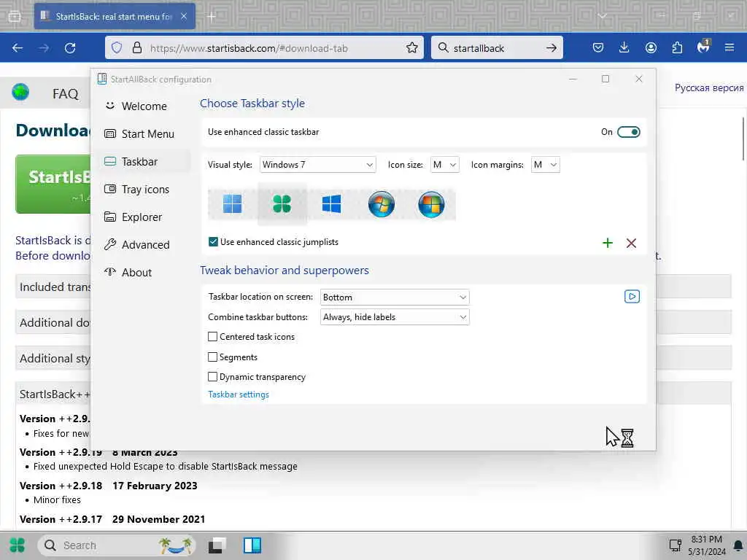The image size is (747, 560).
Task: Open Task View on the taskbar
Action: coord(217,545)
